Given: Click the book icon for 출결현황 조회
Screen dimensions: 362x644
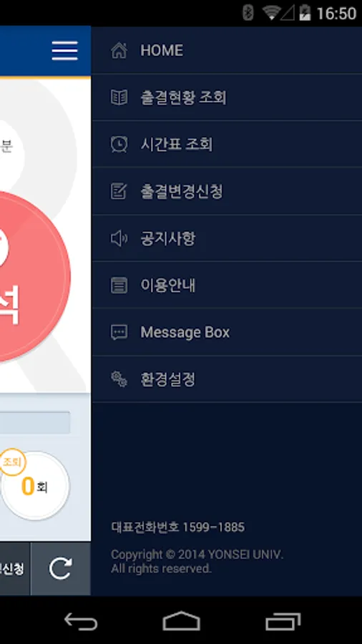Looking at the screenshot, I should [119, 98].
